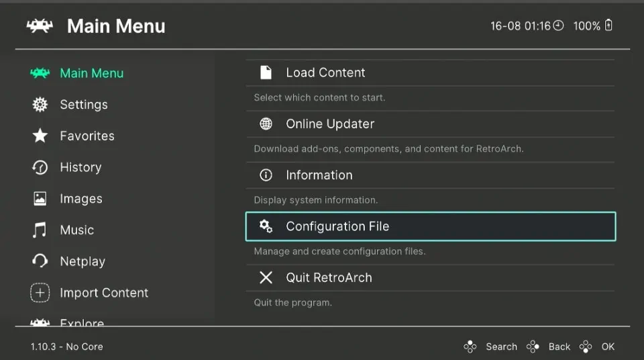
Task: Click 'Select which content to start.' description
Action: (x=319, y=97)
